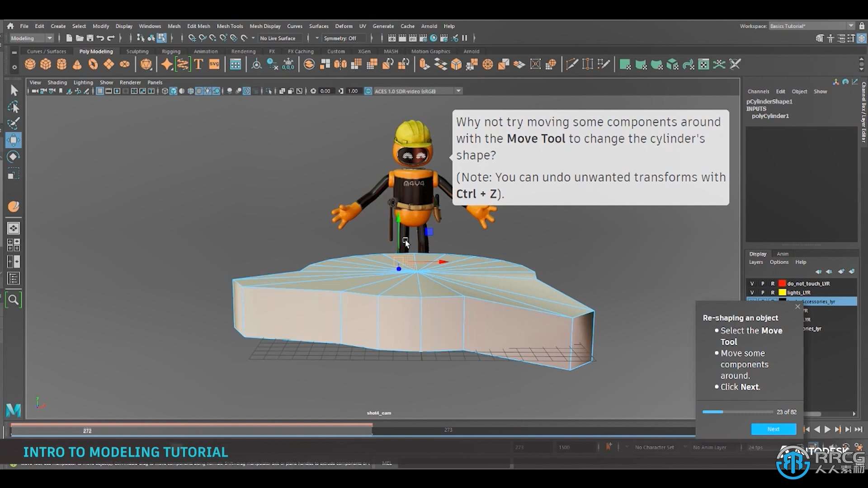Create a polygon torus from the shelf
The height and width of the screenshot is (488, 868).
93,65
